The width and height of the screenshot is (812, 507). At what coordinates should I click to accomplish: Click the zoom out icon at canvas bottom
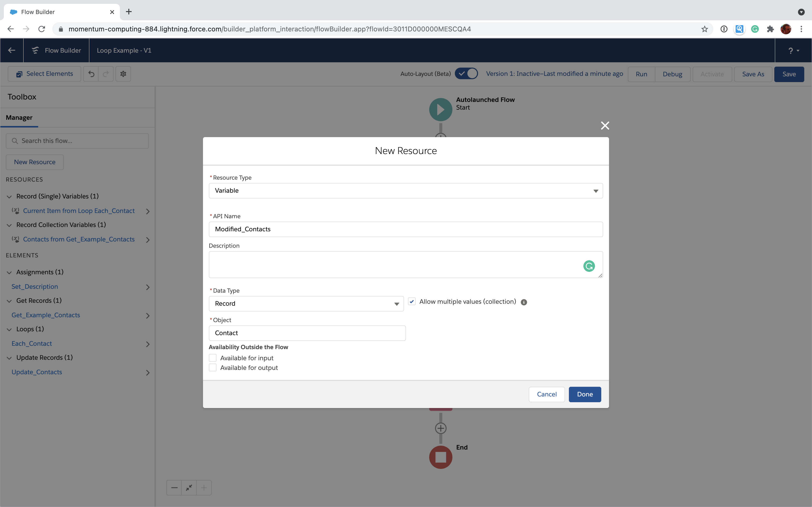click(174, 487)
